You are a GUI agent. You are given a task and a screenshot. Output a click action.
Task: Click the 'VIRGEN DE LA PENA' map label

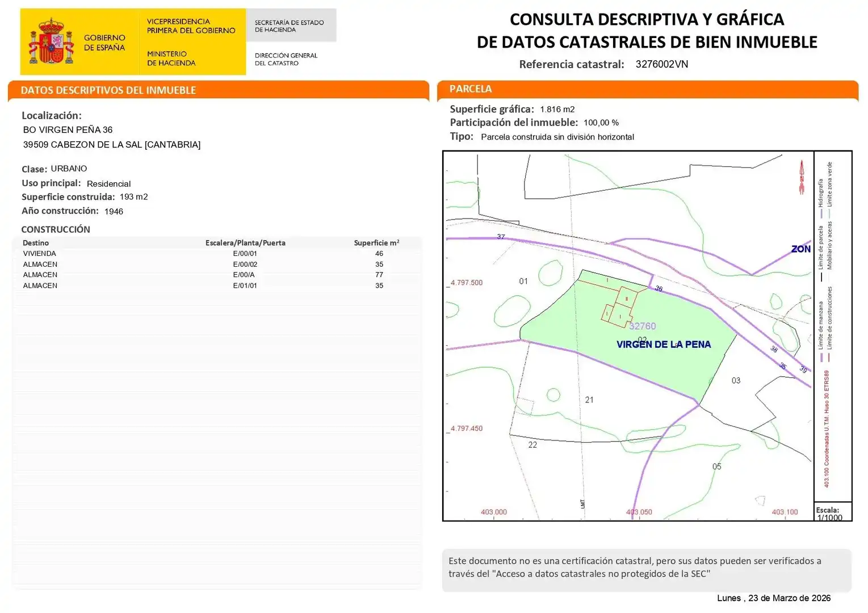pyautogui.click(x=664, y=345)
